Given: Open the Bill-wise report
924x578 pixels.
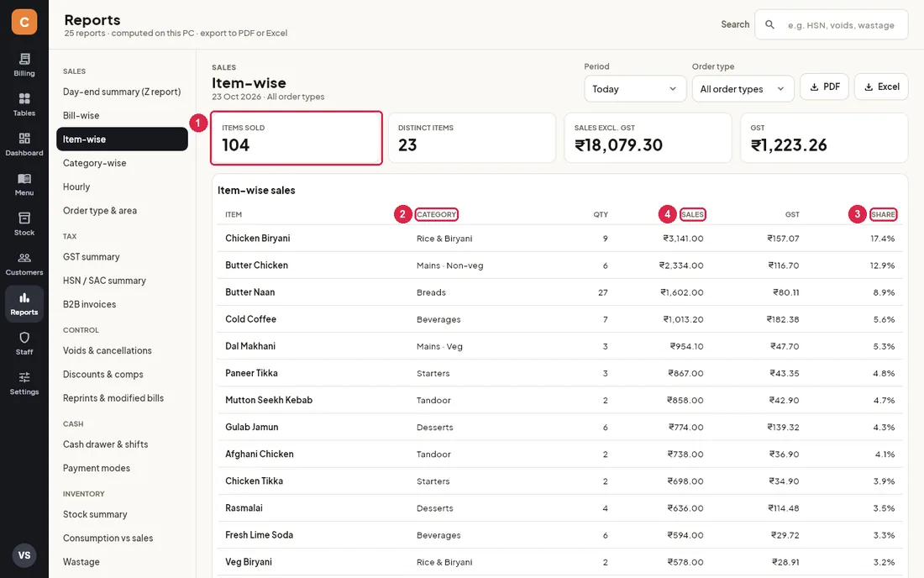Looking at the screenshot, I should click(122, 115).
